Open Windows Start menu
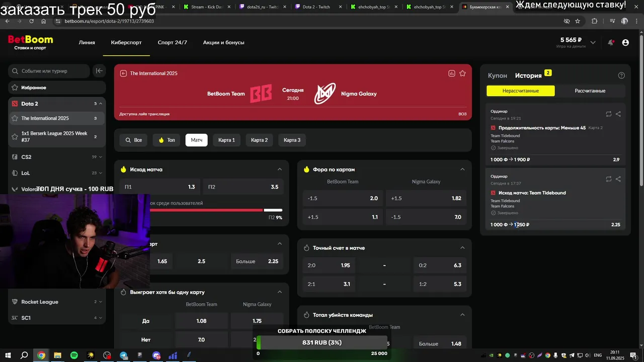The width and height of the screenshot is (644, 362). pos(9,355)
